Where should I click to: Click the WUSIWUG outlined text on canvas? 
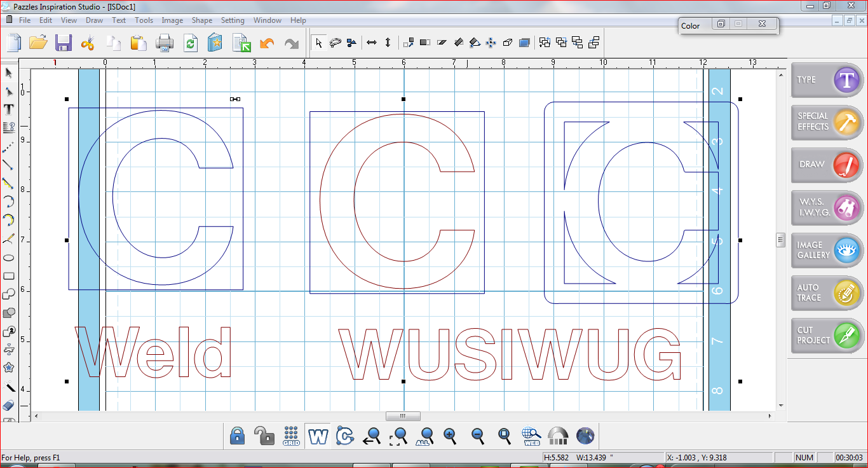point(510,354)
